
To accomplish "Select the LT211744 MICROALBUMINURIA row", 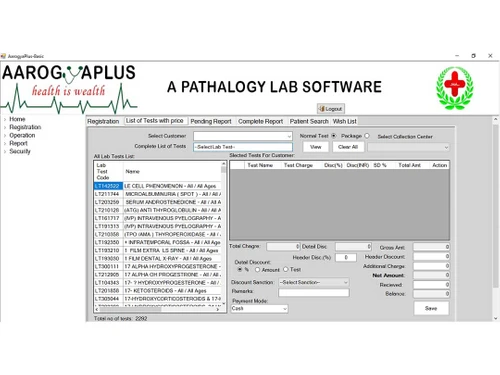I will point(157,194).
